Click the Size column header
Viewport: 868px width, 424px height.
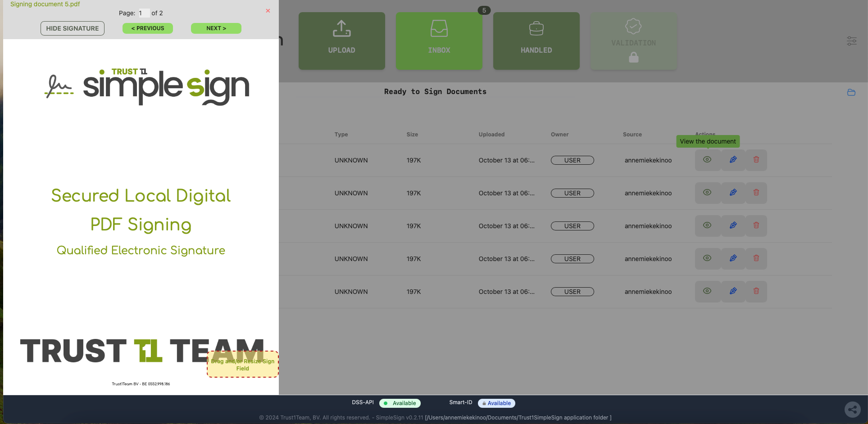(412, 135)
